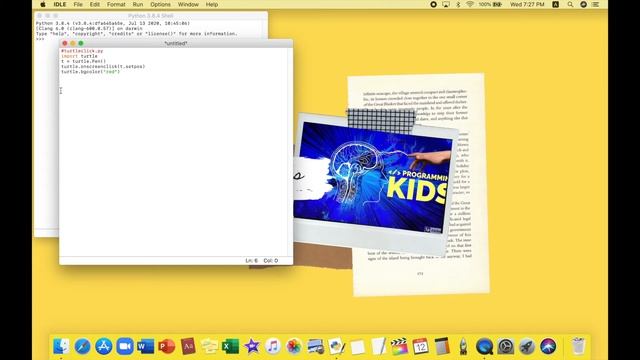
Task: Launch Final Cut Pro from the Dock
Action: point(399,347)
